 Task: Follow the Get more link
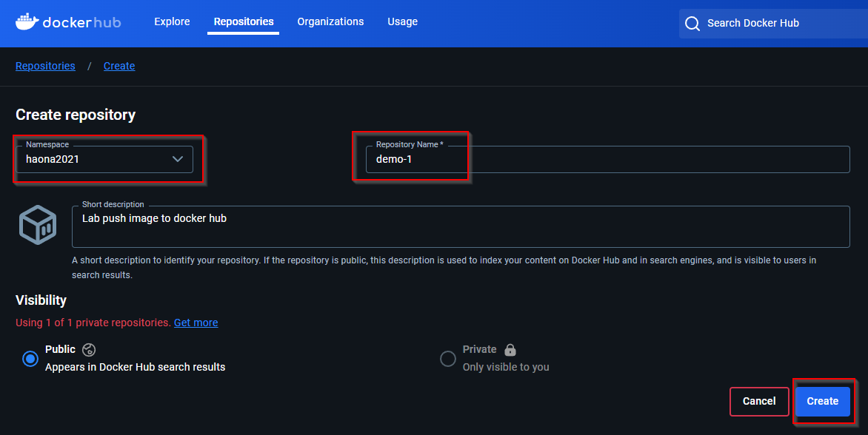pyautogui.click(x=196, y=323)
